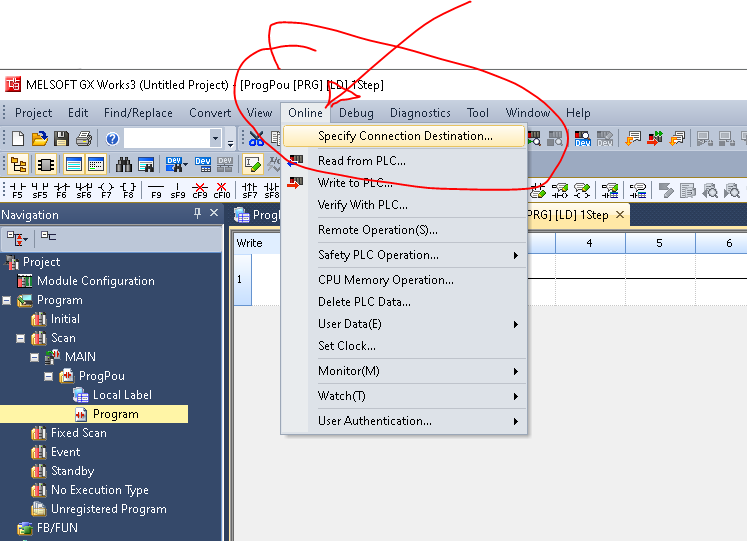This screenshot has width=747, height=541.
Task: Delete horizontal line cF9 icon
Action: [x=200, y=190]
